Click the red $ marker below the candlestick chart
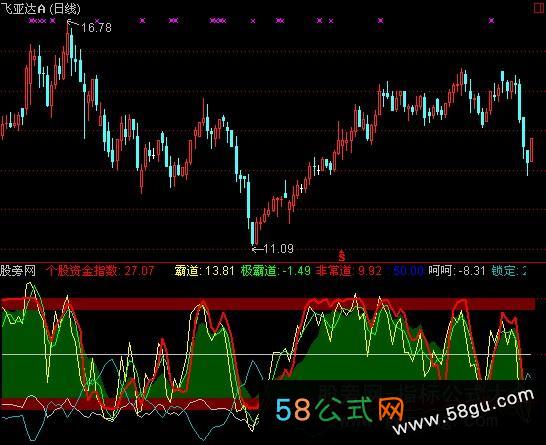This screenshot has width=546, height=445. click(342, 256)
